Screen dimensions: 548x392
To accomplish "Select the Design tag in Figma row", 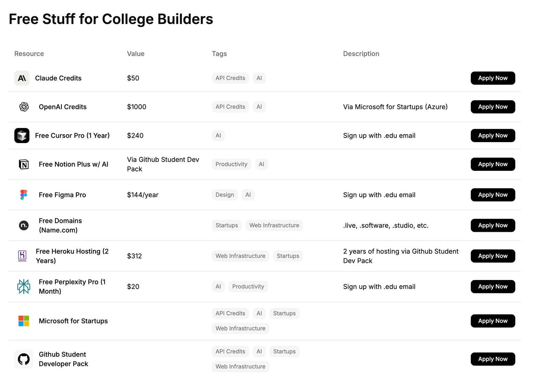I will coord(225,195).
